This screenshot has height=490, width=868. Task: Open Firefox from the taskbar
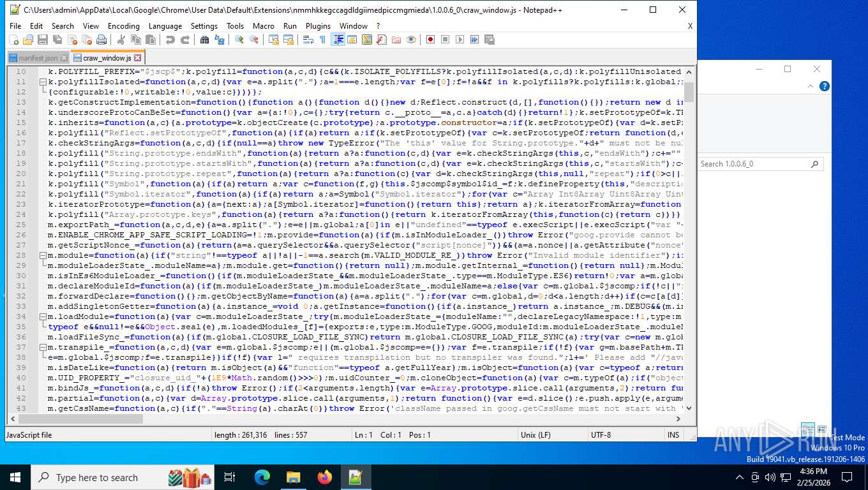point(325,477)
